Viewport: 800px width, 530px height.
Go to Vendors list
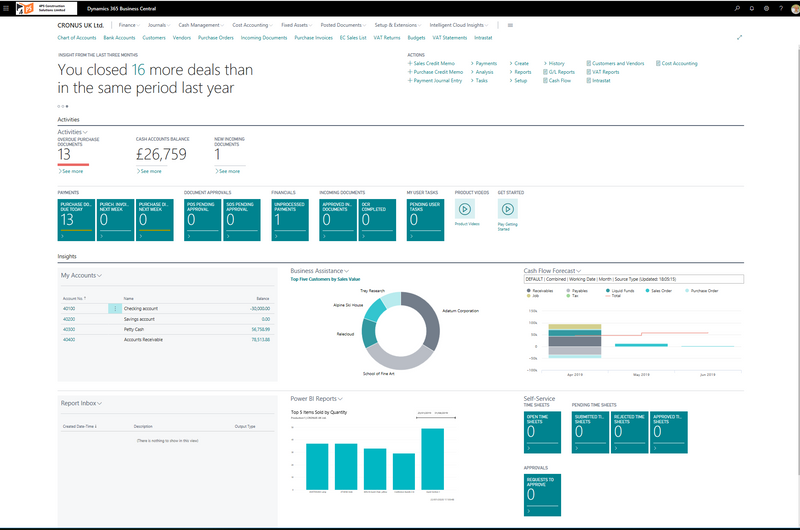[182, 38]
